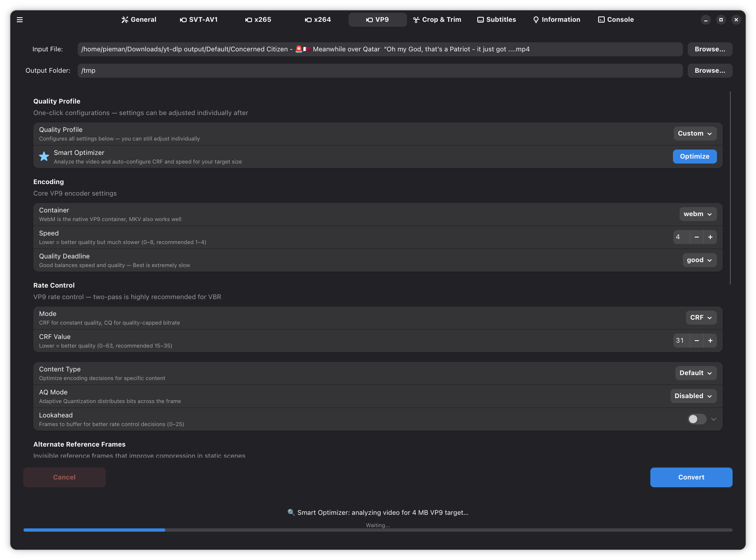The height and width of the screenshot is (560, 756).
Task: Run the Smart Optimizer with Optimize
Action: pyautogui.click(x=695, y=157)
